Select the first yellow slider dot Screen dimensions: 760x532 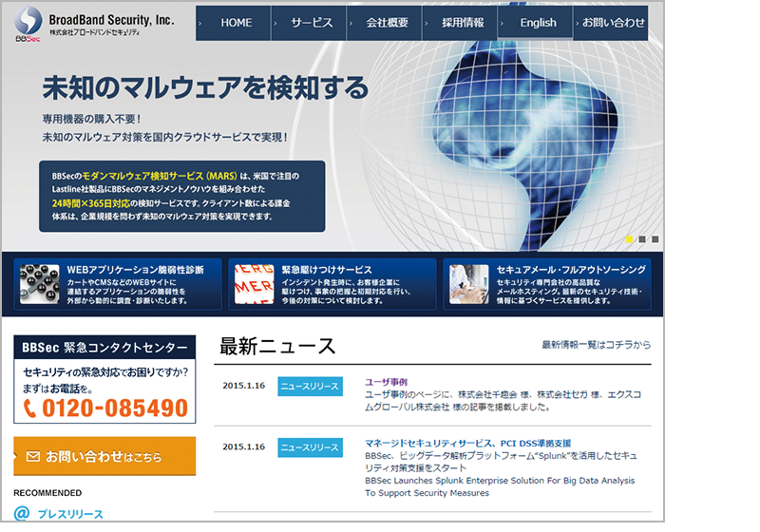click(x=629, y=239)
